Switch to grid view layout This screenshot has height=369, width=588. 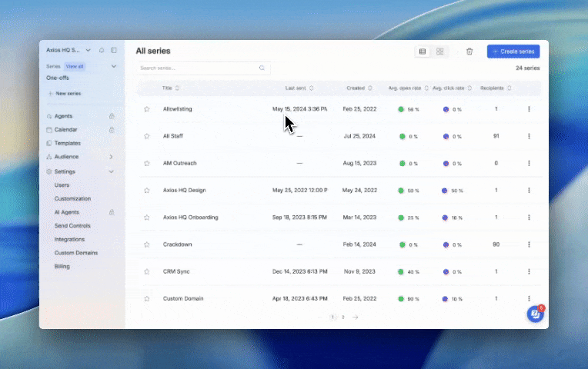click(x=440, y=52)
